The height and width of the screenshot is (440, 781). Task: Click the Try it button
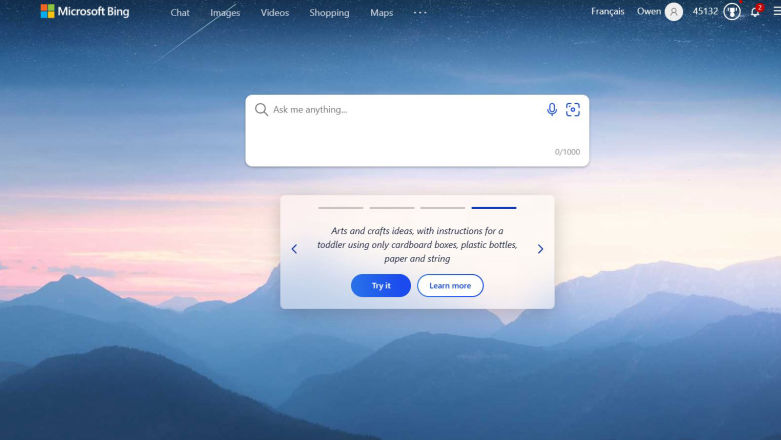tap(381, 286)
